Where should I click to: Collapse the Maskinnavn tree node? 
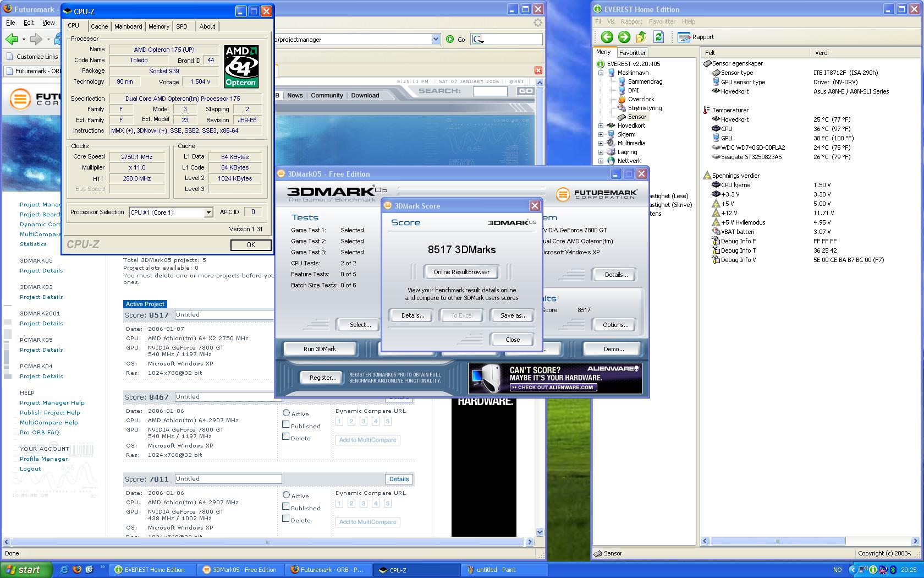point(601,73)
